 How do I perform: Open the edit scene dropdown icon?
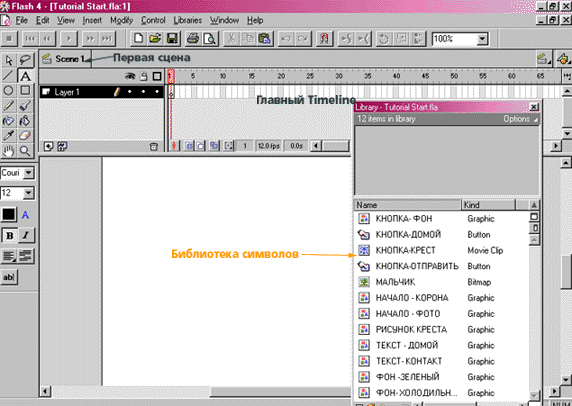tap(543, 59)
